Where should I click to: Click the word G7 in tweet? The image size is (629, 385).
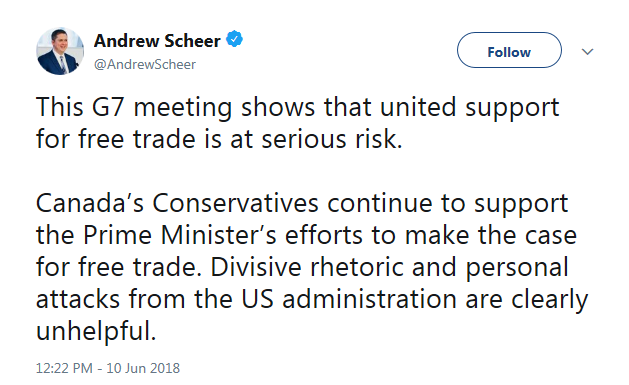point(108,107)
